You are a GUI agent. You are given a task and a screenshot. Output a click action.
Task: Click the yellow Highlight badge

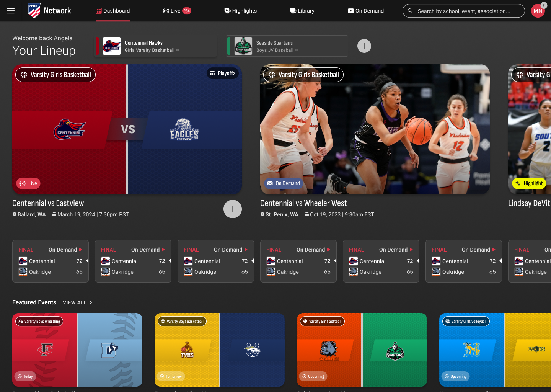pos(529,183)
